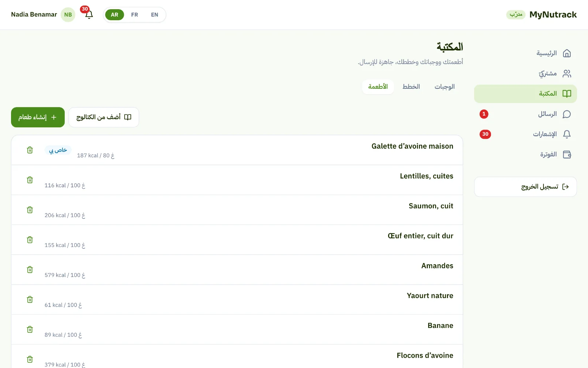
Task: Switch to the الخطط tab
Action: pos(411,87)
